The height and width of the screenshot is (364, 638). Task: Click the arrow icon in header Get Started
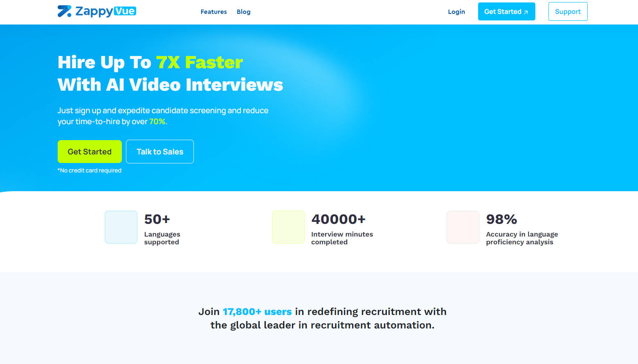526,12
